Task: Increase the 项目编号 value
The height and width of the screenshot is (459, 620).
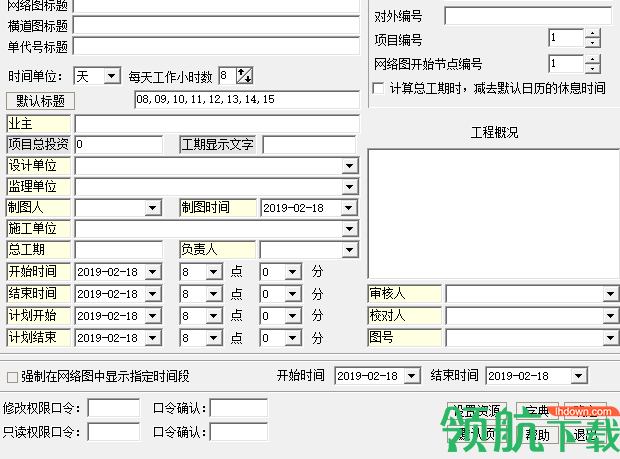Action: pos(592,34)
